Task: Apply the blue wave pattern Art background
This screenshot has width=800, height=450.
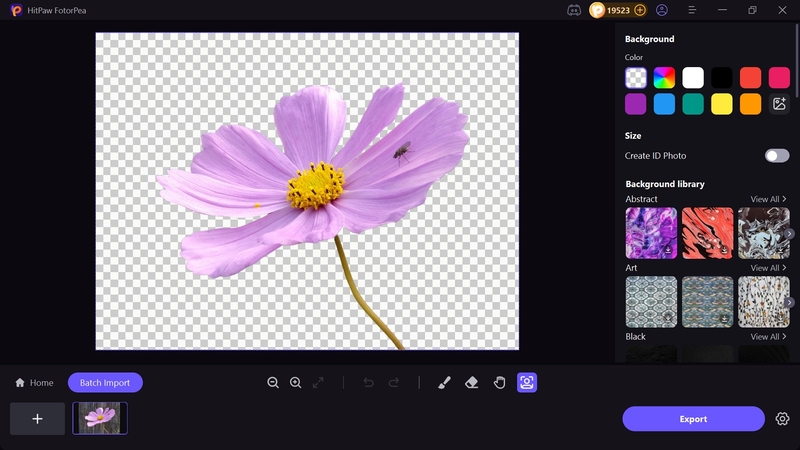Action: coord(708,302)
